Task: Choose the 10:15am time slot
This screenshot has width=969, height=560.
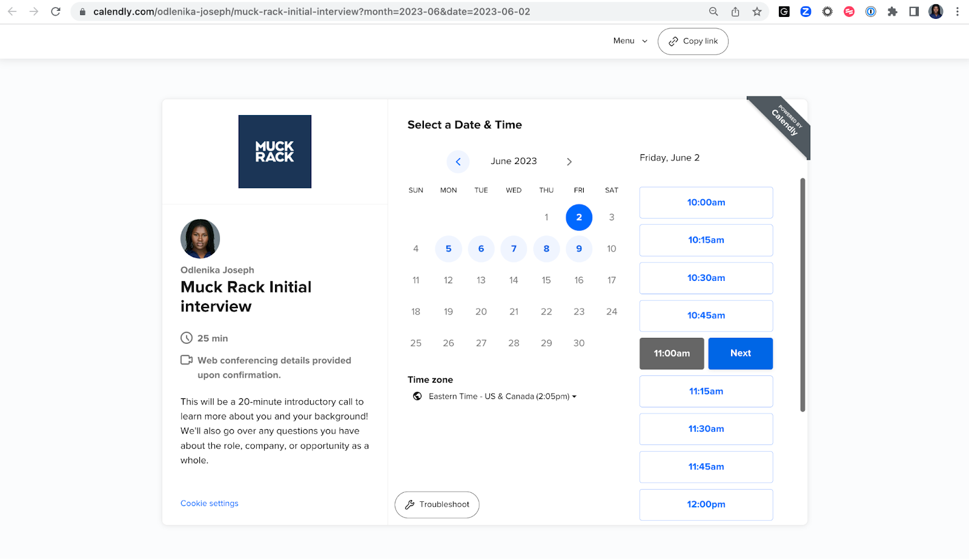Action: [706, 240]
